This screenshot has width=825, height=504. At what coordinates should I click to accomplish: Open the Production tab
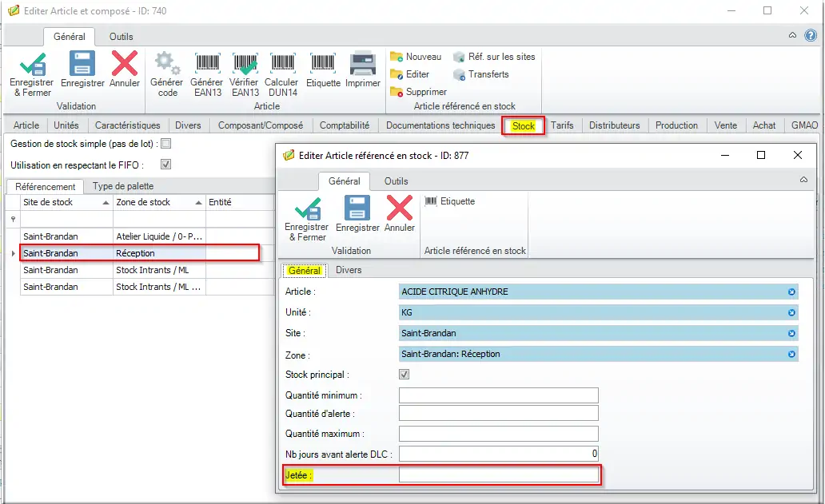[x=676, y=125]
